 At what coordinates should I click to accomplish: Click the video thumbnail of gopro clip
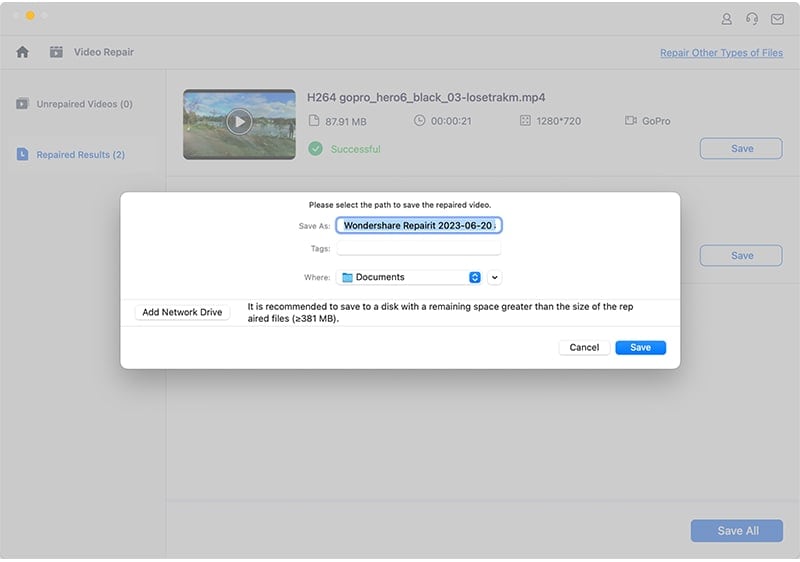click(x=239, y=124)
